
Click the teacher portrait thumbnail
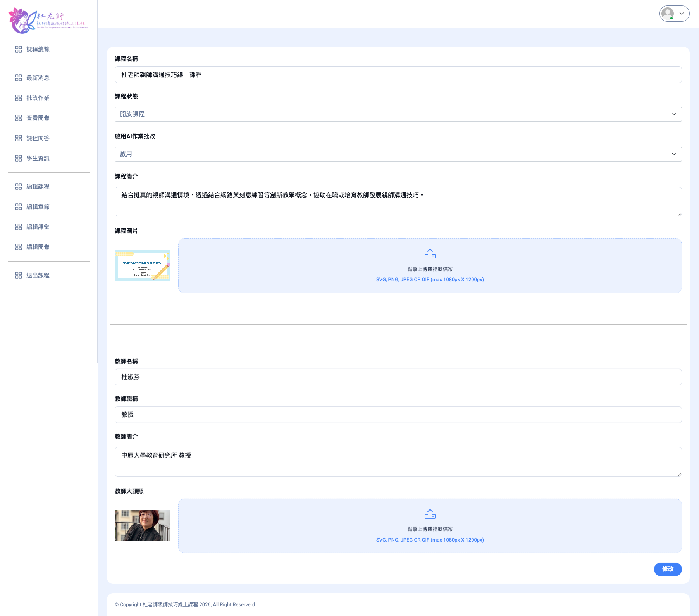tap(142, 526)
